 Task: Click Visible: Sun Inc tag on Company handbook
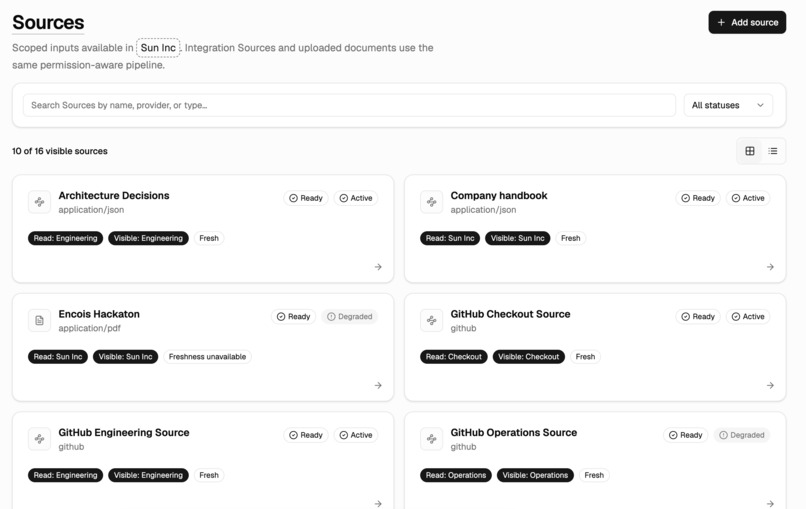[x=517, y=238]
